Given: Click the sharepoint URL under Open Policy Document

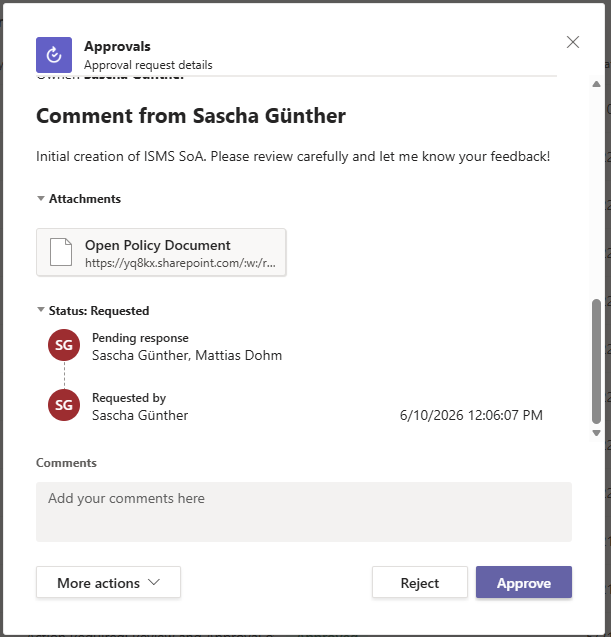Looking at the screenshot, I should point(180,263).
